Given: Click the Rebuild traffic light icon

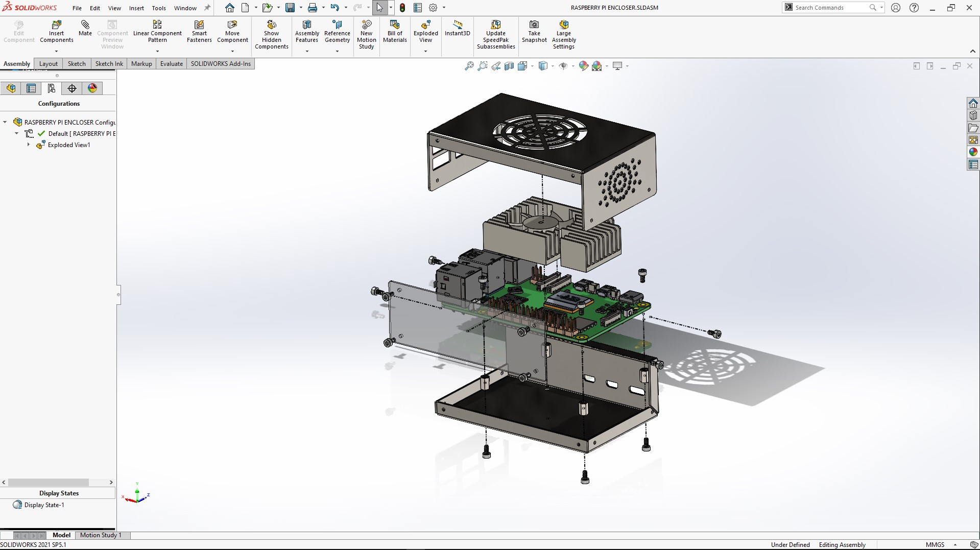Looking at the screenshot, I should coord(402,8).
